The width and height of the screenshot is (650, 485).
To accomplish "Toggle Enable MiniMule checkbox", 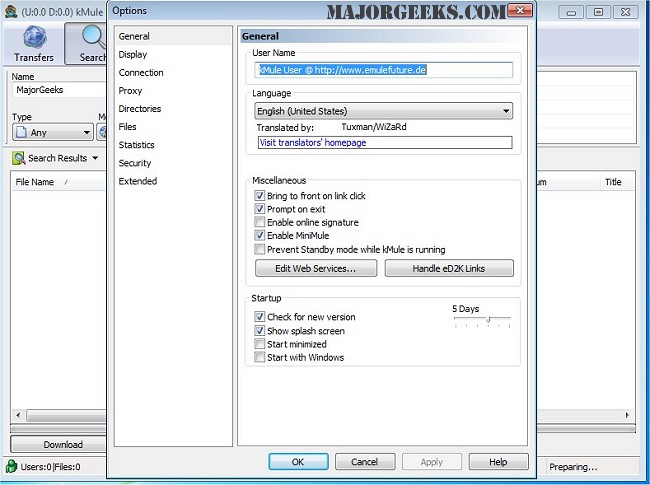I will pyautogui.click(x=260, y=235).
